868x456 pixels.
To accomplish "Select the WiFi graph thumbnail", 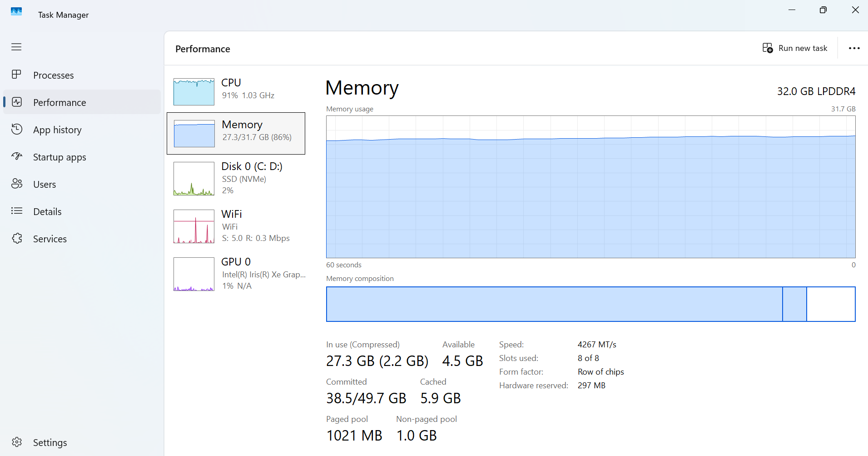I will pyautogui.click(x=194, y=226).
